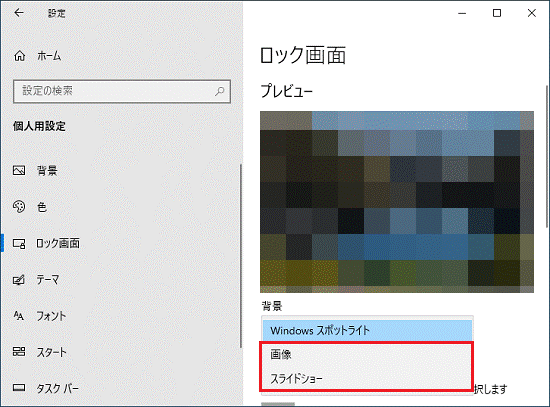
Task: Click the タスク バー icon
Action: pos(19,388)
